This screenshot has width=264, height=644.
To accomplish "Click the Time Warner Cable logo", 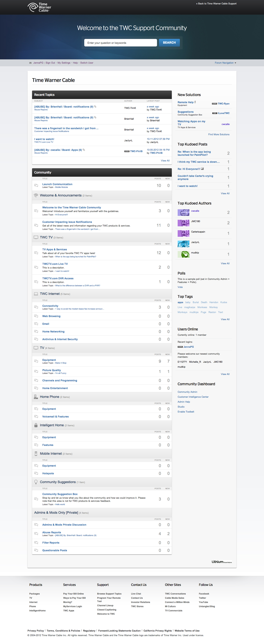I will 39,7.
